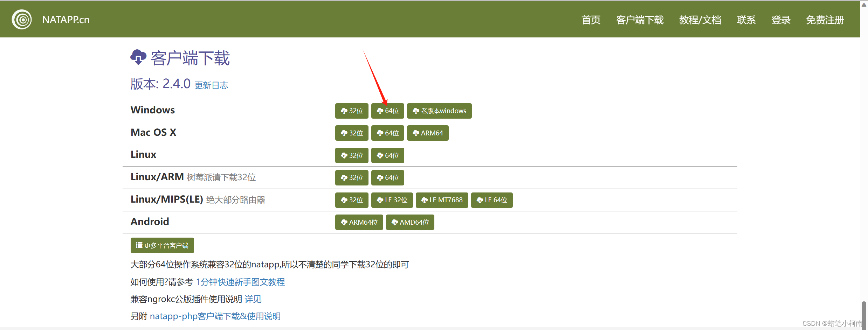The height and width of the screenshot is (330, 868).
Task: Download Mac OS X 32位 client
Action: [352, 133]
